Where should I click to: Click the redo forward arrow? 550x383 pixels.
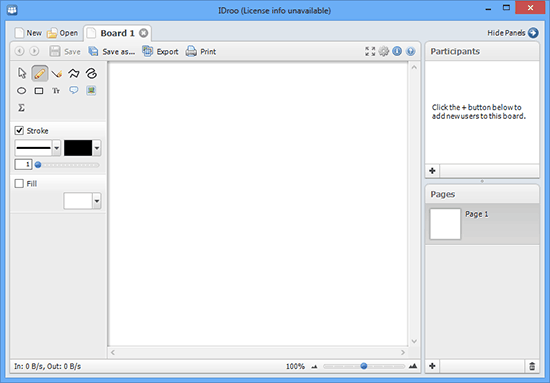[x=34, y=52]
